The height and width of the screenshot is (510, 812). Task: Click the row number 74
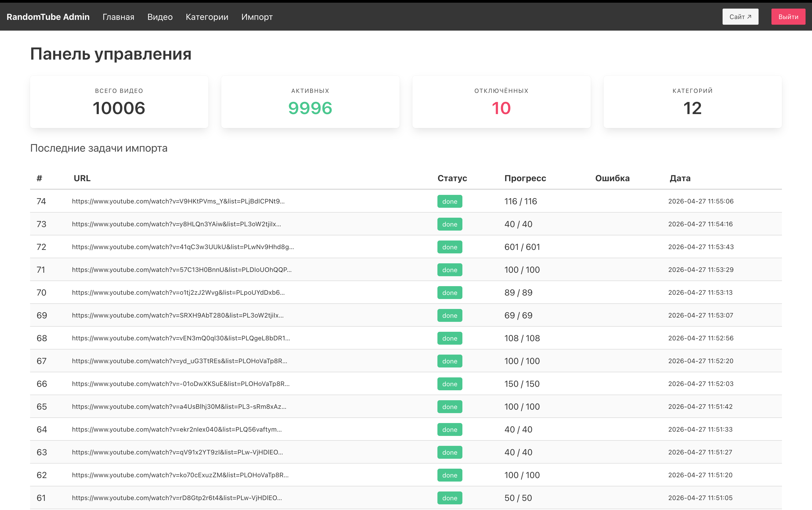(41, 201)
